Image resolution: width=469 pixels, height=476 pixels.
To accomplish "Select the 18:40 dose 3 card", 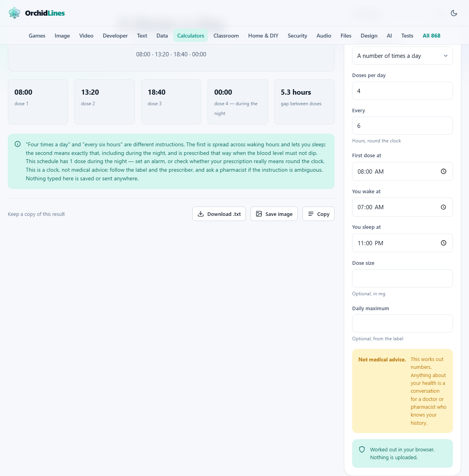I will click(171, 102).
